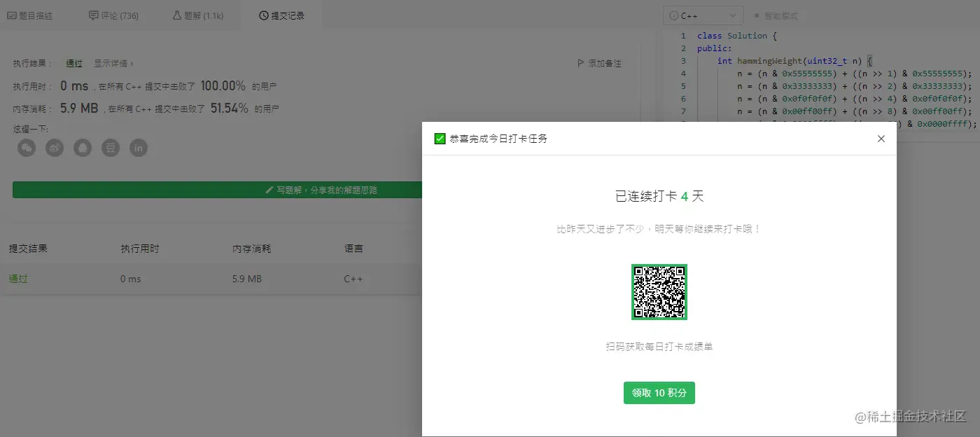Place cursor on code line class Solution {
980x437 pixels.
[x=737, y=36]
